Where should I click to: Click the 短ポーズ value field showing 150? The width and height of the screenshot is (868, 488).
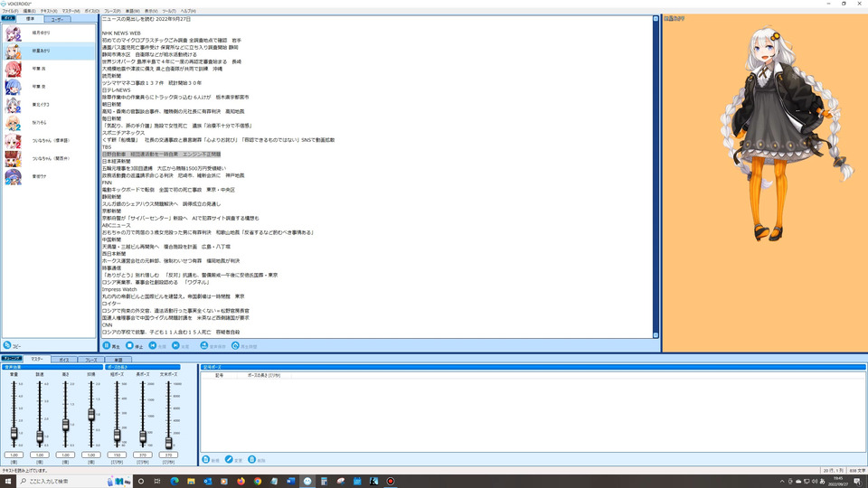click(x=117, y=455)
